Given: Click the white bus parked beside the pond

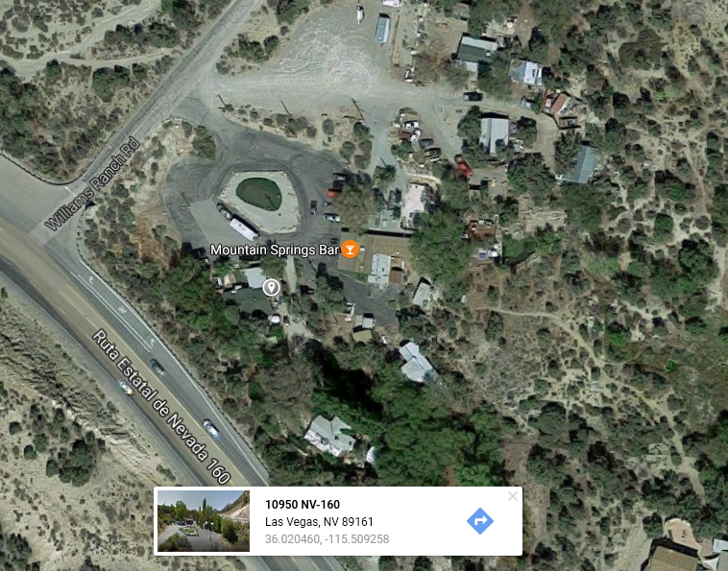Looking at the screenshot, I should coord(244,229).
